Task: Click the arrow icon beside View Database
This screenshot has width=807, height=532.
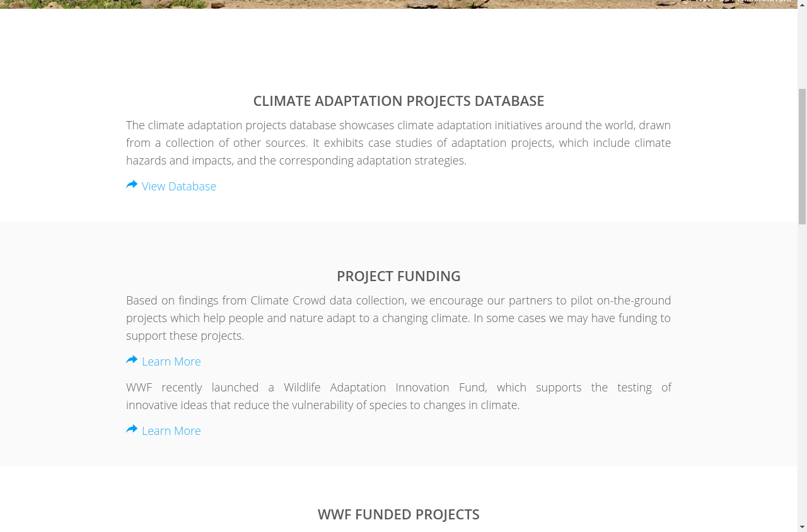Action: (132, 185)
